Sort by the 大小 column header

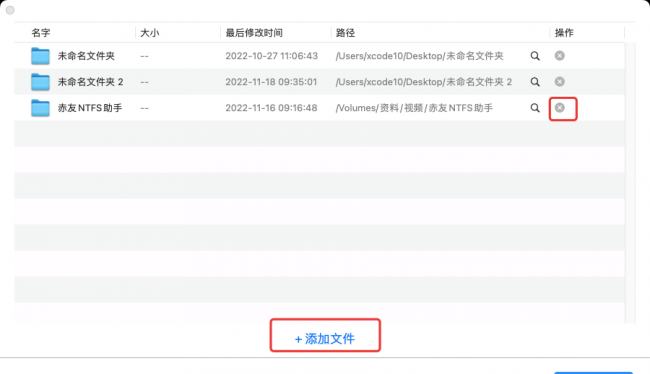149,33
